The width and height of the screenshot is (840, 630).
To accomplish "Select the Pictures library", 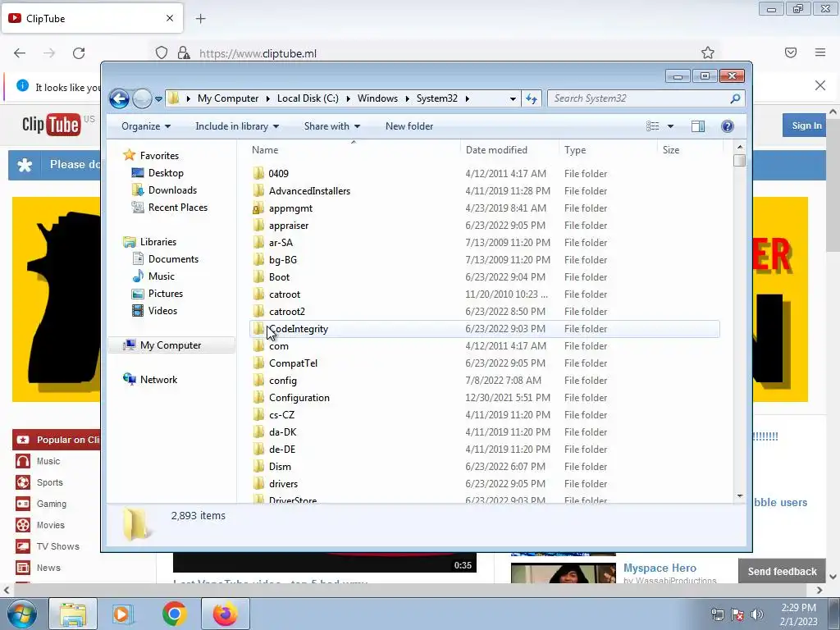I will (x=165, y=294).
